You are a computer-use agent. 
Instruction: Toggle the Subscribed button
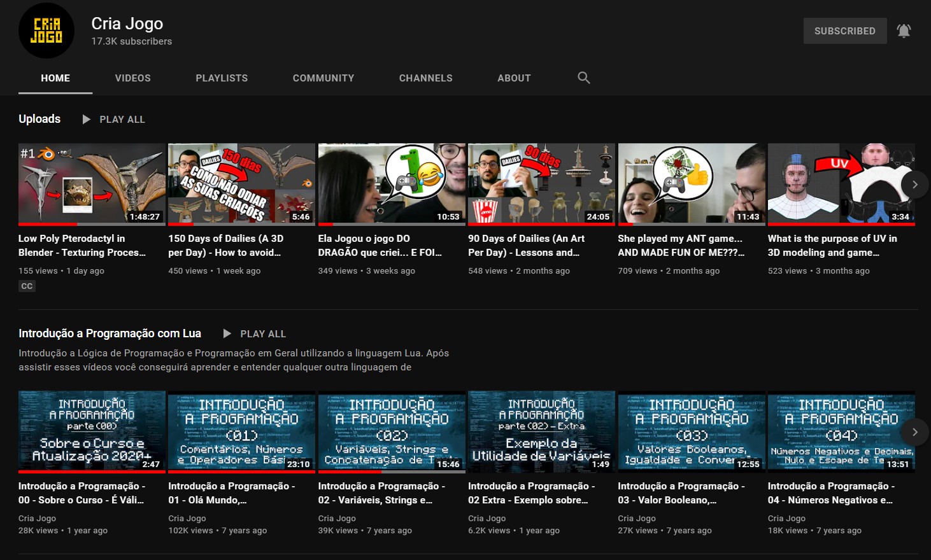click(x=844, y=31)
